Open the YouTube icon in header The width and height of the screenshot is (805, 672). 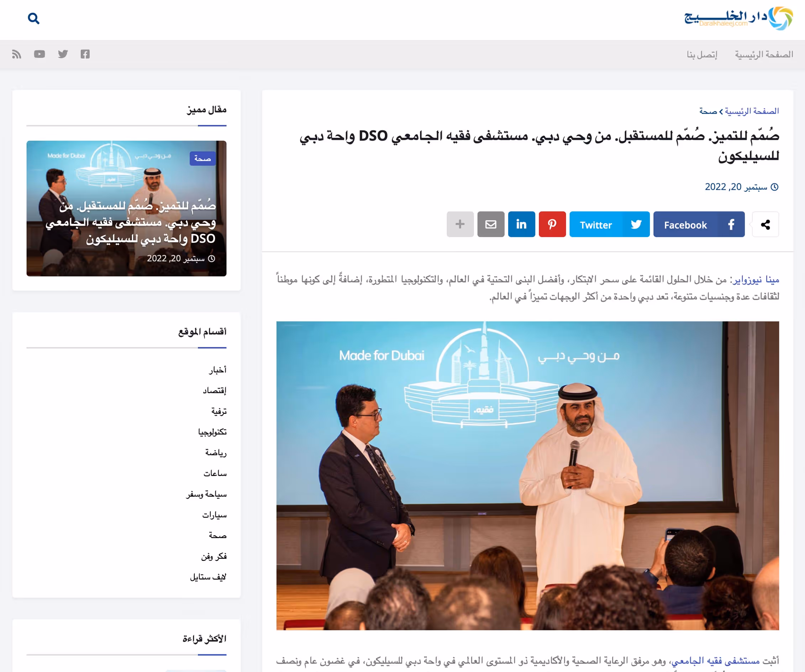point(40,54)
